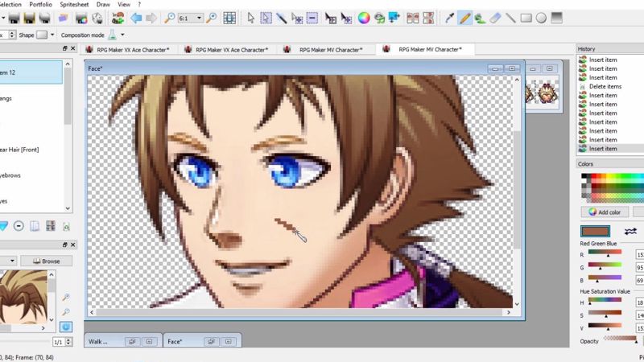Adjust the Hue (H) slider
Image resolution: width=644 pixels, height=362 pixels.
pos(605,300)
